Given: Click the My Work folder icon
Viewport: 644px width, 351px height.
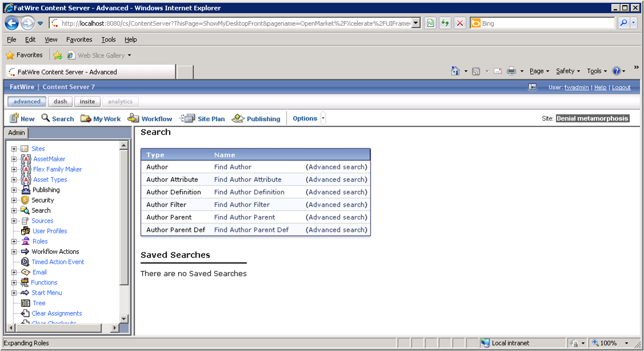Looking at the screenshot, I should click(86, 118).
